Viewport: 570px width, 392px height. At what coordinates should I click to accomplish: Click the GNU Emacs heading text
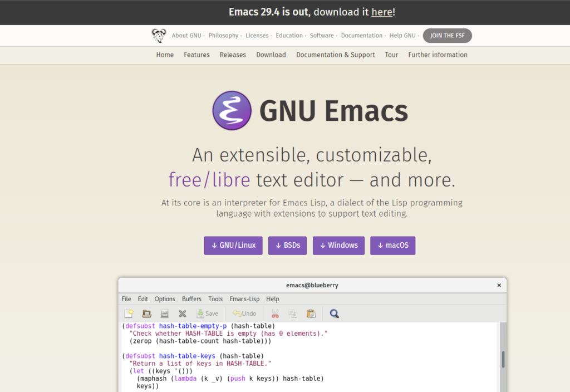pos(334,111)
